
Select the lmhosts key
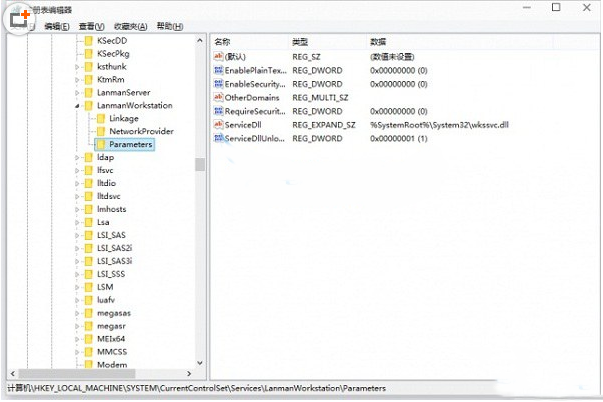point(112,209)
